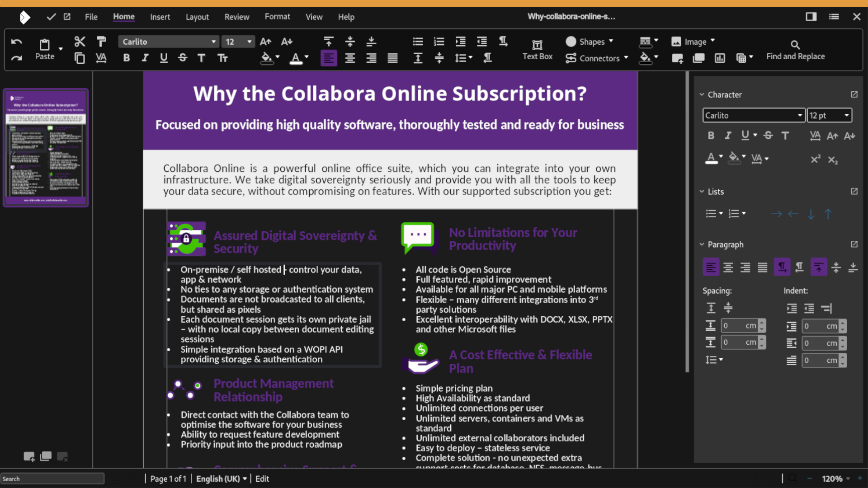Open the Font Size dropdown in toolbar
This screenshot has height=488, width=868.
coord(249,42)
